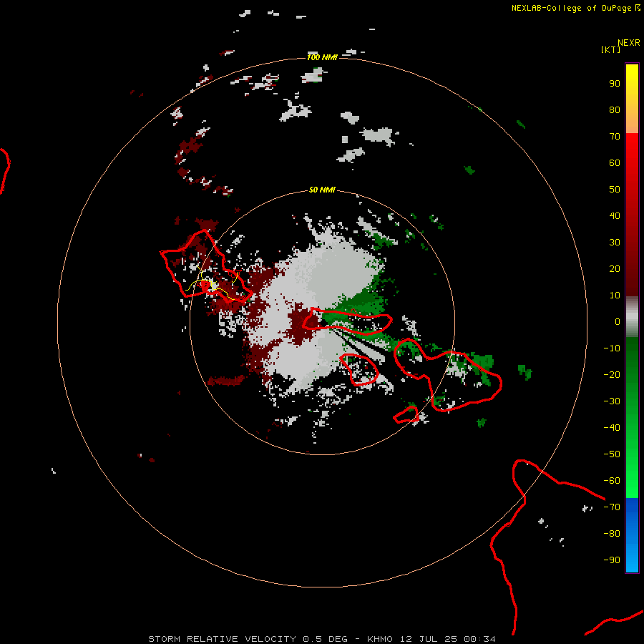The height and width of the screenshot is (644, 644).
Task: Pick the -60 scale label
Action: pos(612,481)
